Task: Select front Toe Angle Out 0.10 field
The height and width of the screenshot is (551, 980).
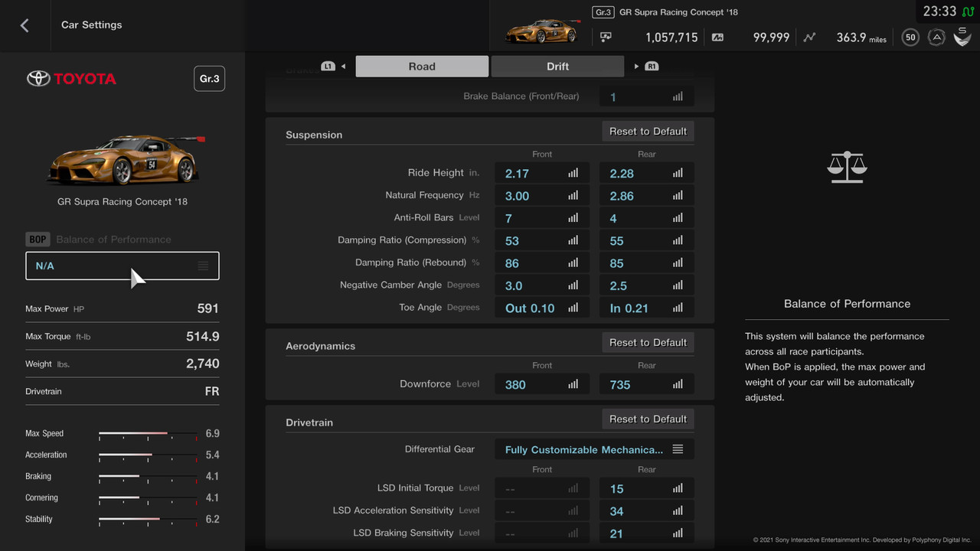Action: tap(542, 308)
